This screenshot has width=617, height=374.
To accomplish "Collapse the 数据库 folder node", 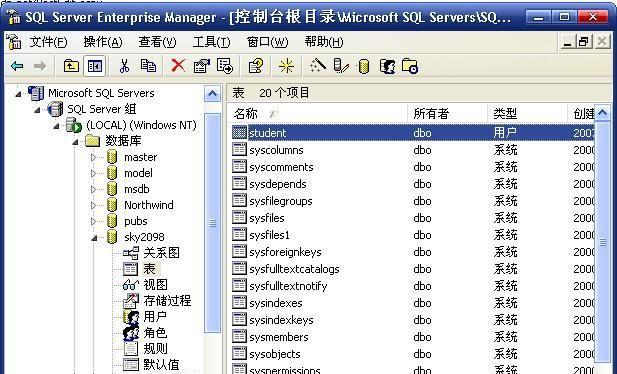I will coord(75,142).
